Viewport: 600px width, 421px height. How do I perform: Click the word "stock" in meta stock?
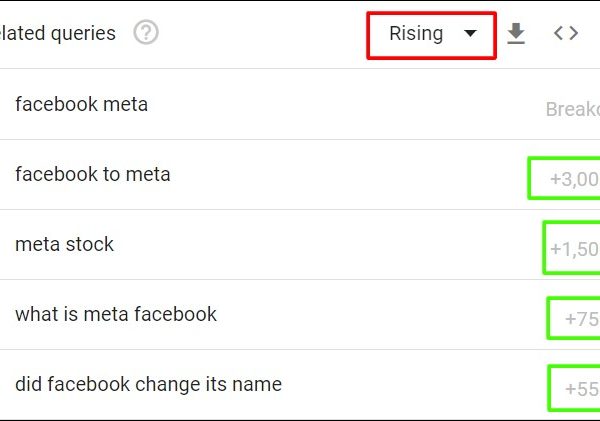(90, 244)
